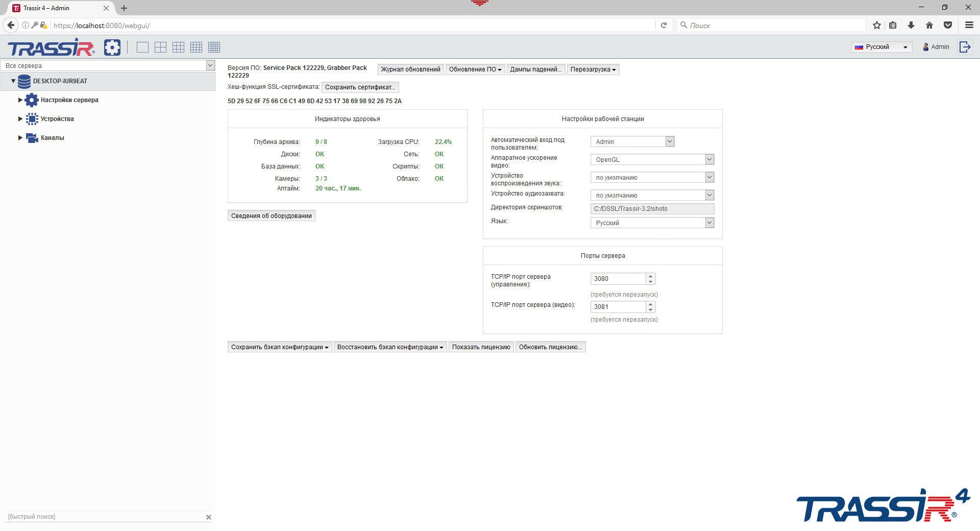Click the logout icon in the top right
This screenshot has height=531, width=980.
click(966, 46)
